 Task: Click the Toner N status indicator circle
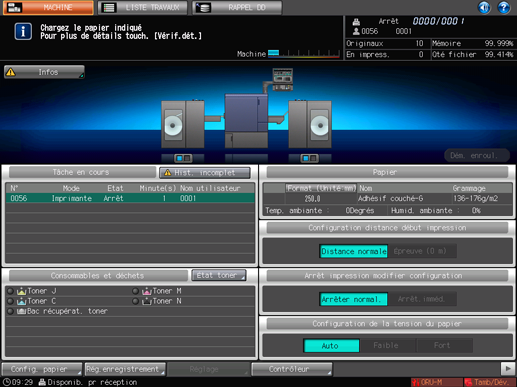click(x=135, y=301)
